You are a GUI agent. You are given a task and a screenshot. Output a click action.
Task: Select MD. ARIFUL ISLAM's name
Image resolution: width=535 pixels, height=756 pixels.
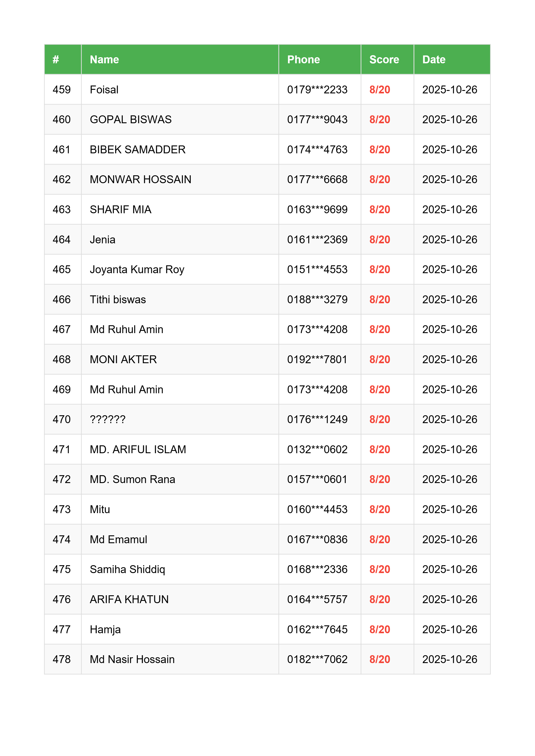[138, 449]
